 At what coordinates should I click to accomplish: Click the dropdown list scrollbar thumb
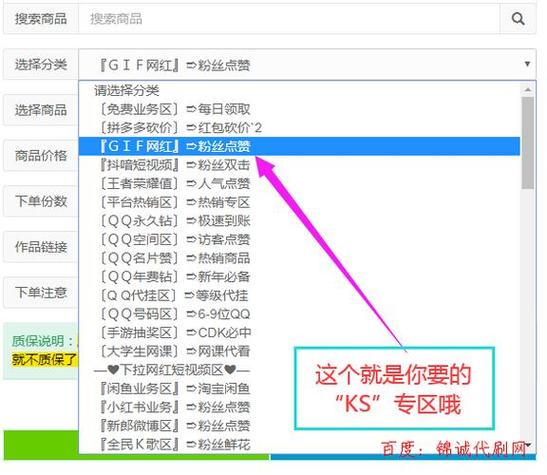tap(528, 143)
